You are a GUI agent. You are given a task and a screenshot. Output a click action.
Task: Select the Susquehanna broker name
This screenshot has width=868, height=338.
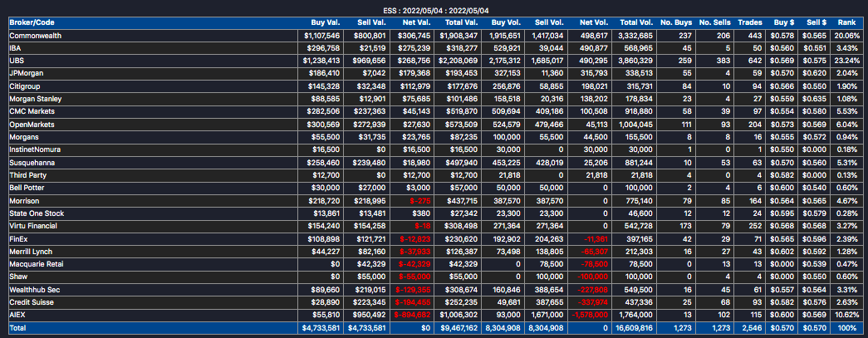[32, 163]
